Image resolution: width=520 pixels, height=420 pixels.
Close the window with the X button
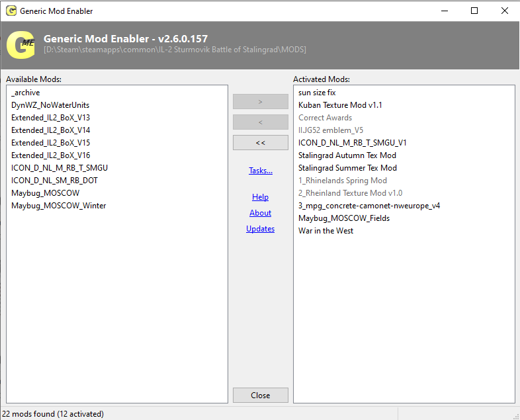[x=504, y=11]
